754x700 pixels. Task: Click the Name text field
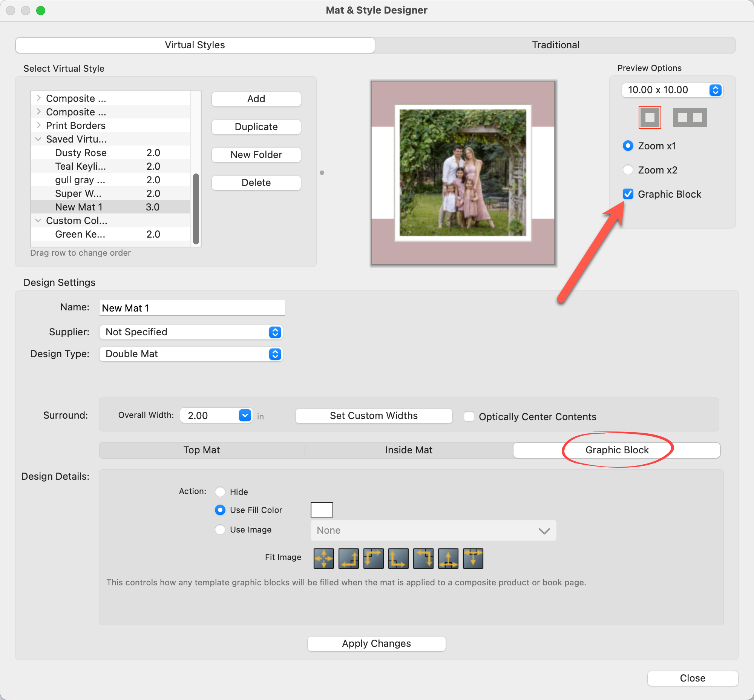pyautogui.click(x=192, y=308)
